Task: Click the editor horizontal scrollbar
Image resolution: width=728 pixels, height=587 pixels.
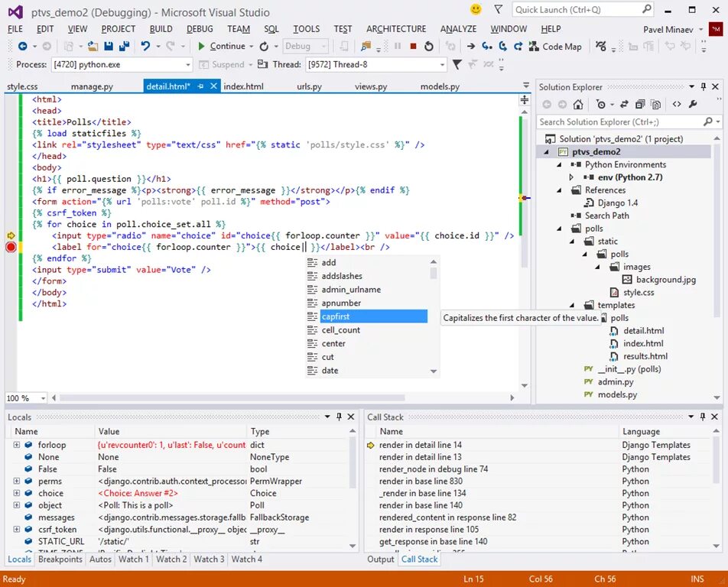Action: (232, 397)
